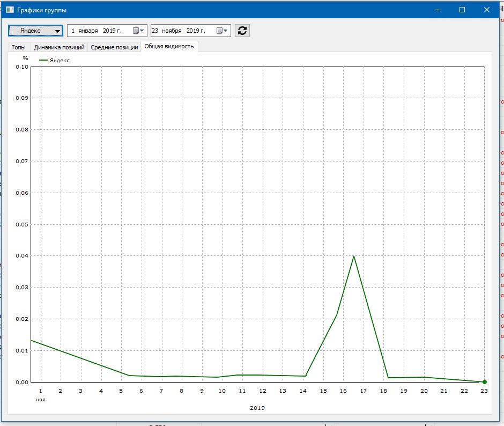Screen dimensions: 504x426
Task: Open the start date calendar picker
Action: coord(138,31)
